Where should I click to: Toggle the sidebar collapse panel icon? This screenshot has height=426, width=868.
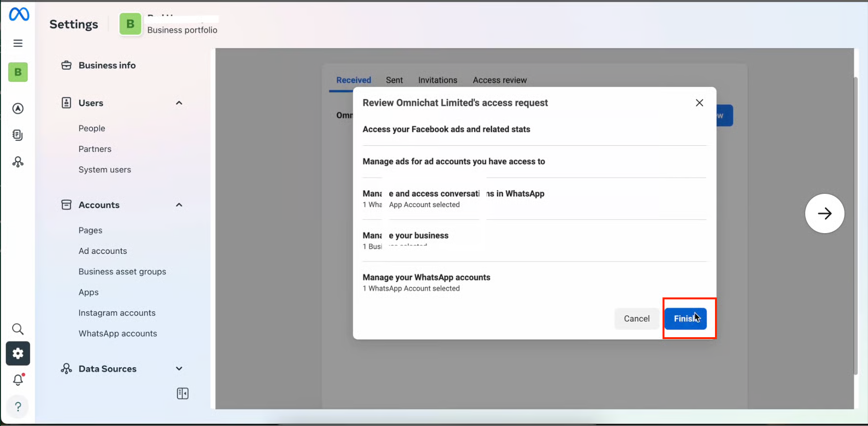point(182,394)
